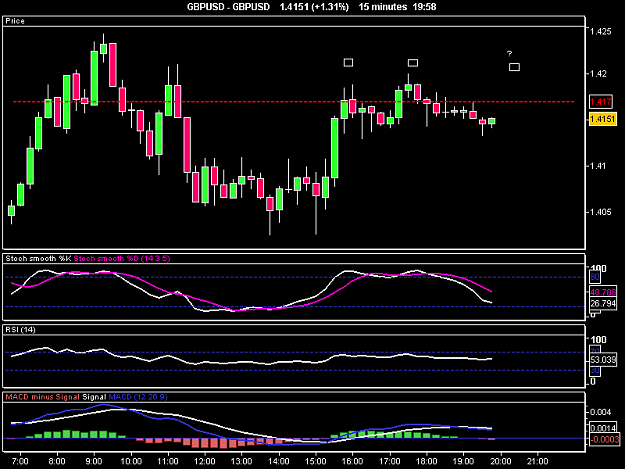Click the Stoch smooth %K legend label

(38, 259)
